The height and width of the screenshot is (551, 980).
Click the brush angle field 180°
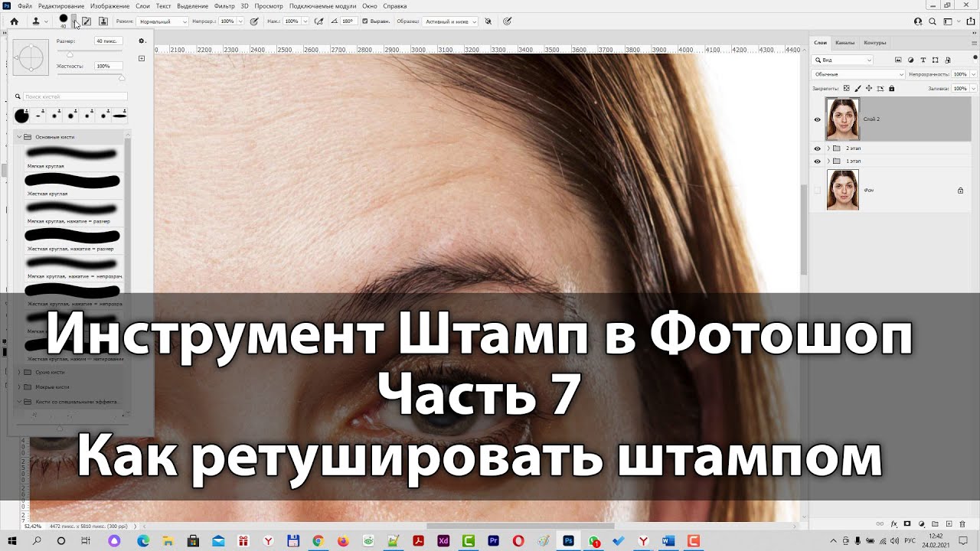point(348,21)
